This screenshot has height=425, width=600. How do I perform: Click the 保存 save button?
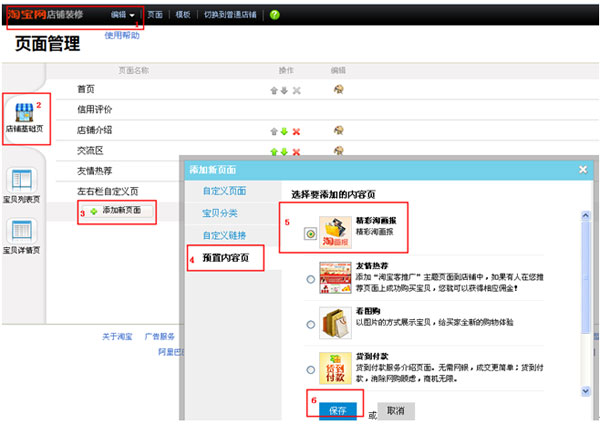click(x=338, y=411)
